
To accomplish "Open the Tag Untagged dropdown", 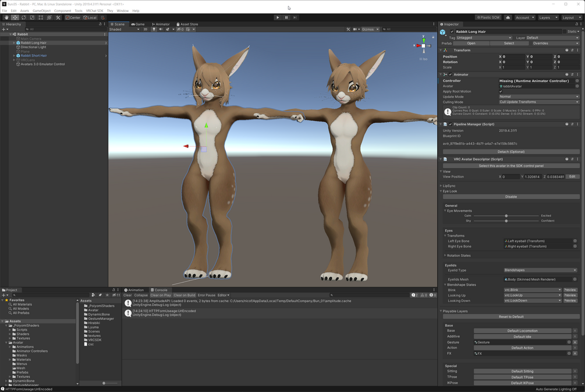I will 484,38.
